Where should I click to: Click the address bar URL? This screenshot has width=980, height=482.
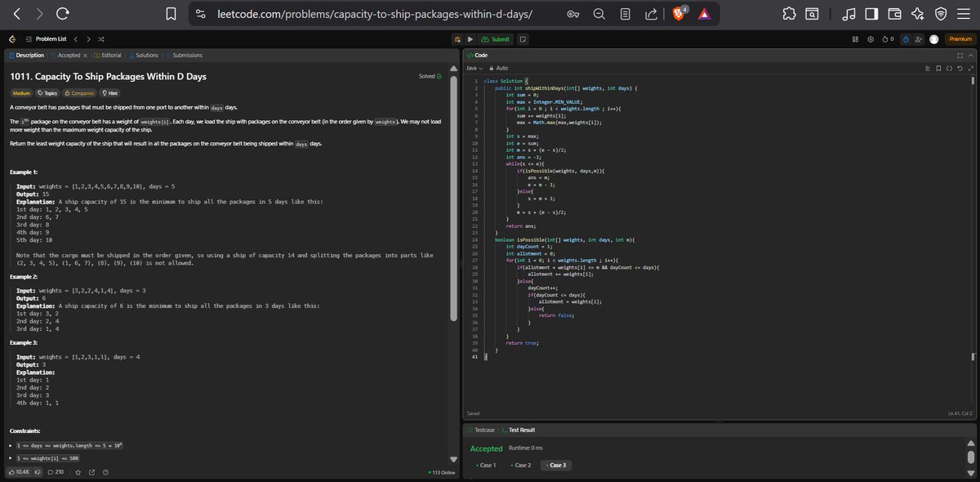[x=376, y=14]
